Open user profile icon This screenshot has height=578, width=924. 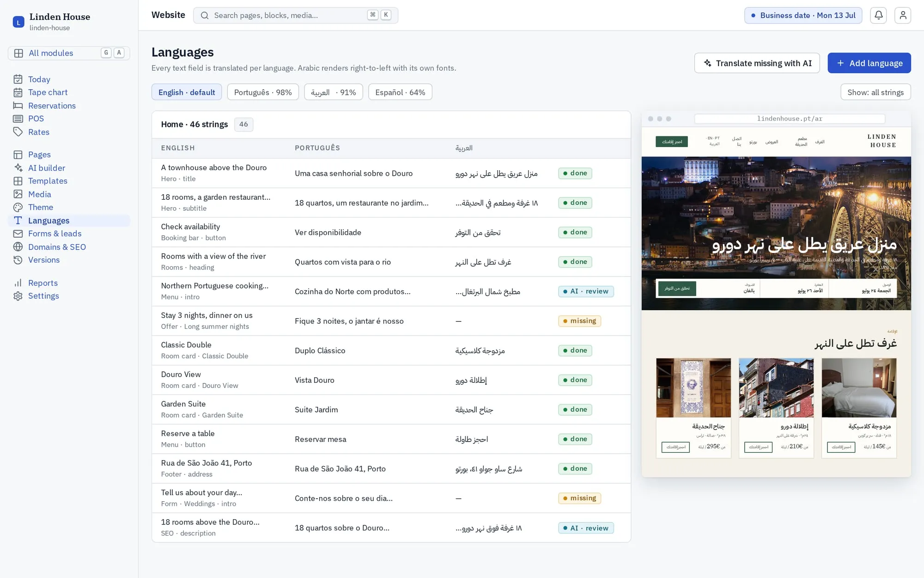[x=902, y=15]
